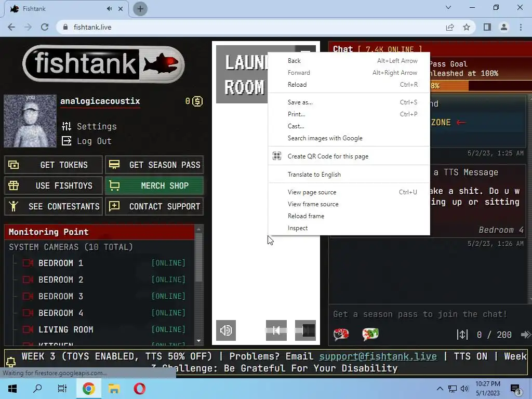Select Reload from the context menu
The width and height of the screenshot is (532, 399).
(x=349, y=85)
